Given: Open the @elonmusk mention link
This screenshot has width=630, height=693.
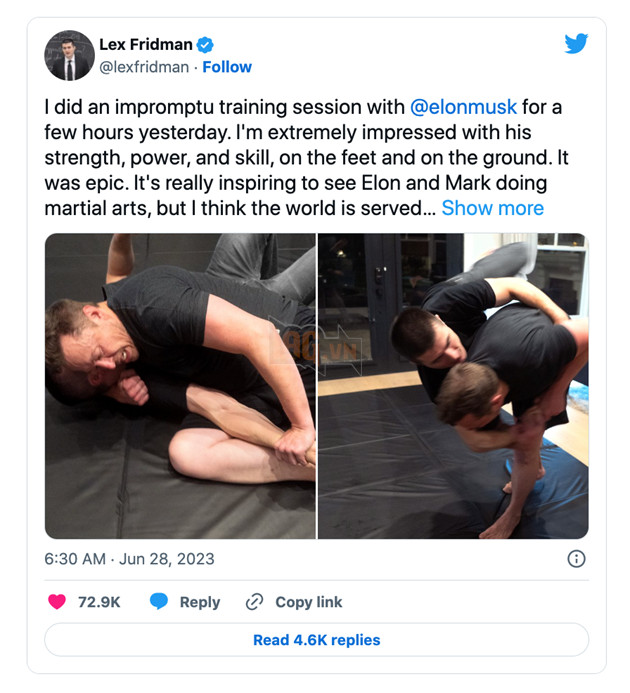Looking at the screenshot, I should point(463,107).
